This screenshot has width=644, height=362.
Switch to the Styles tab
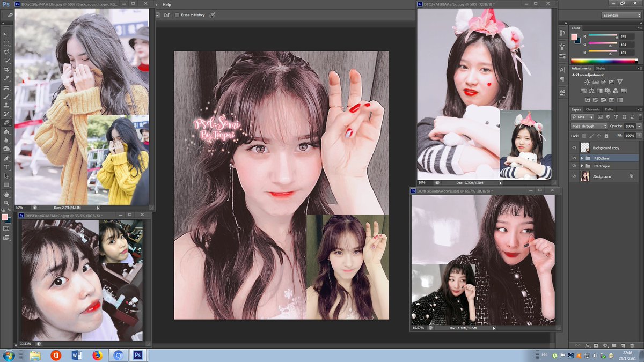[601, 68]
